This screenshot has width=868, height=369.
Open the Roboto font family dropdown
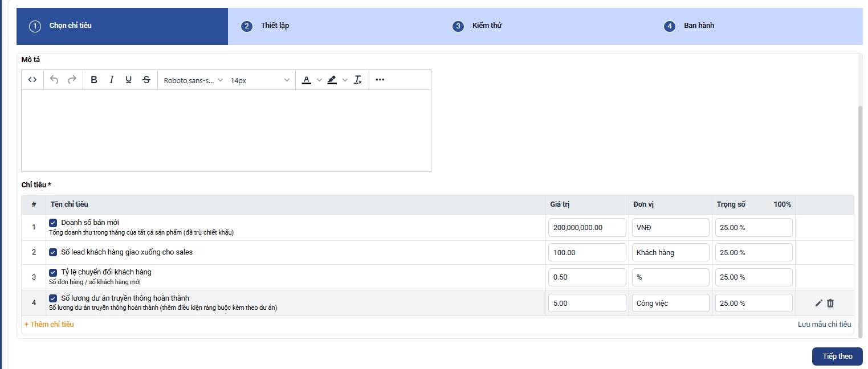pyautogui.click(x=193, y=80)
